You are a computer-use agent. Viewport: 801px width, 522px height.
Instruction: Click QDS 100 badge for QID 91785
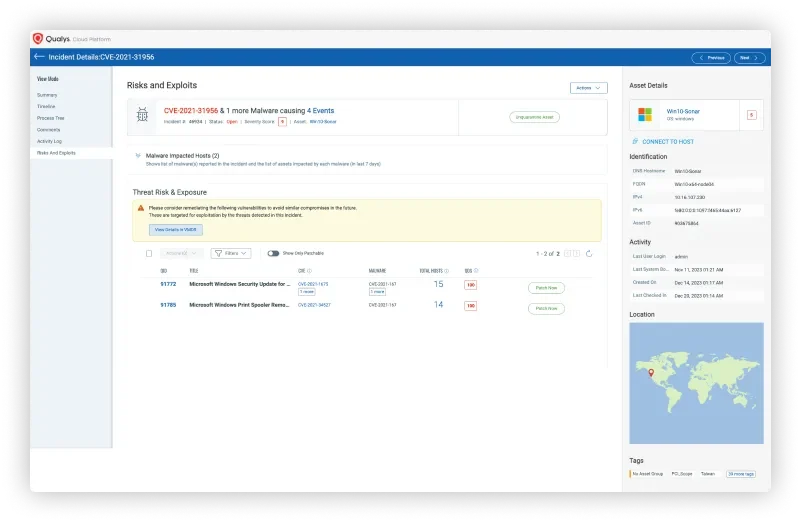click(470, 305)
